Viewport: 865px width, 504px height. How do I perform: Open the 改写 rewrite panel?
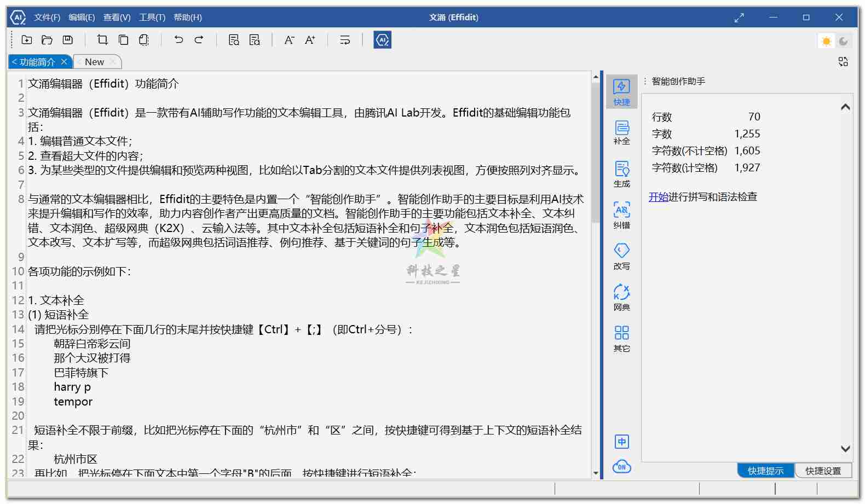coord(621,256)
